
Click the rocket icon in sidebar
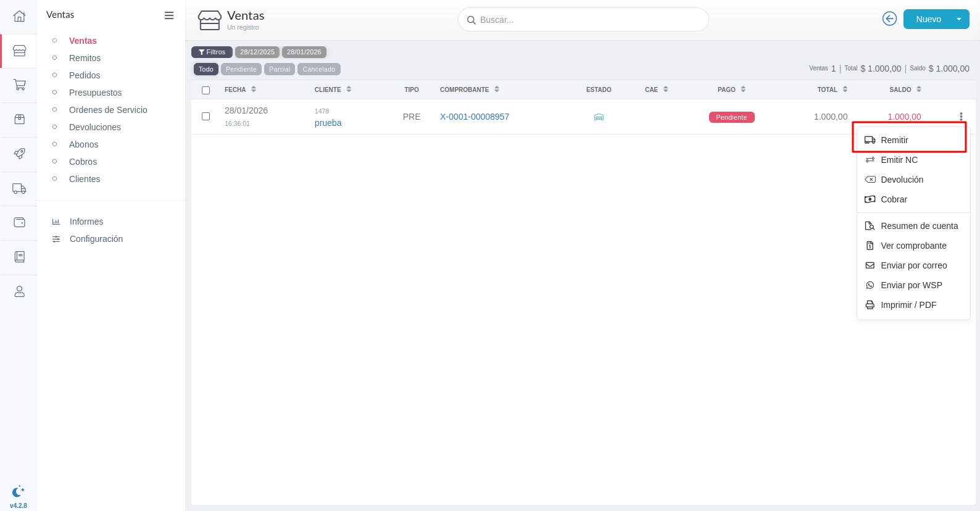19,154
